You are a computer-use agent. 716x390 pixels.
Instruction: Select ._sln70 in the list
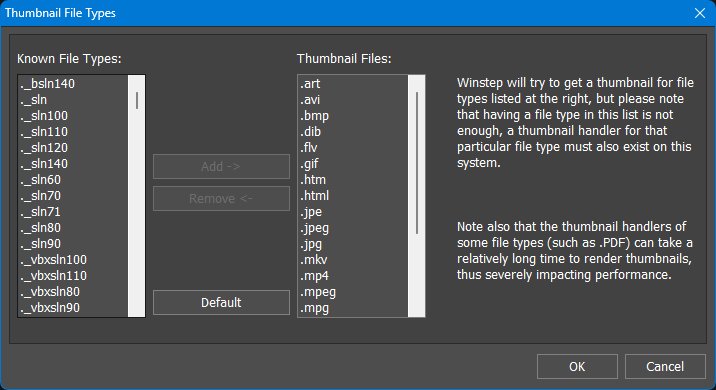[73, 195]
